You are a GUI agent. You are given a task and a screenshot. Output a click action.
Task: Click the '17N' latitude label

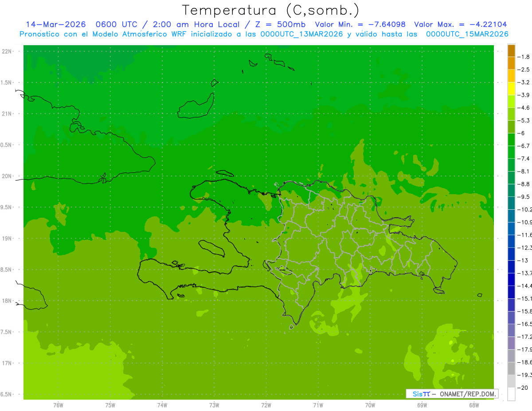coord(8,363)
